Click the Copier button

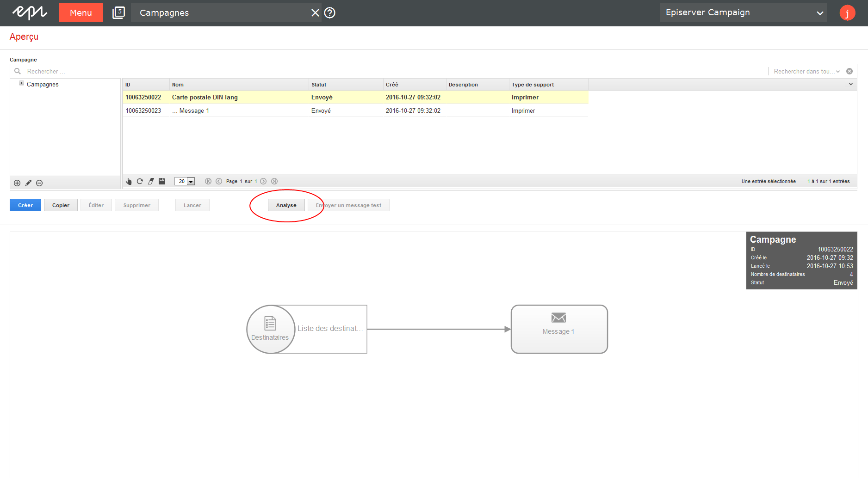click(x=61, y=205)
